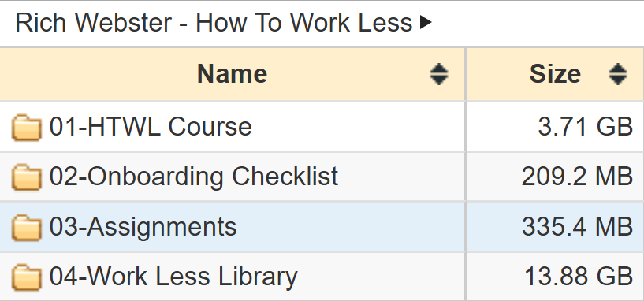This screenshot has height=301, width=644.
Task: Open the 04-Work Less Library folder link
Action: [x=173, y=277]
